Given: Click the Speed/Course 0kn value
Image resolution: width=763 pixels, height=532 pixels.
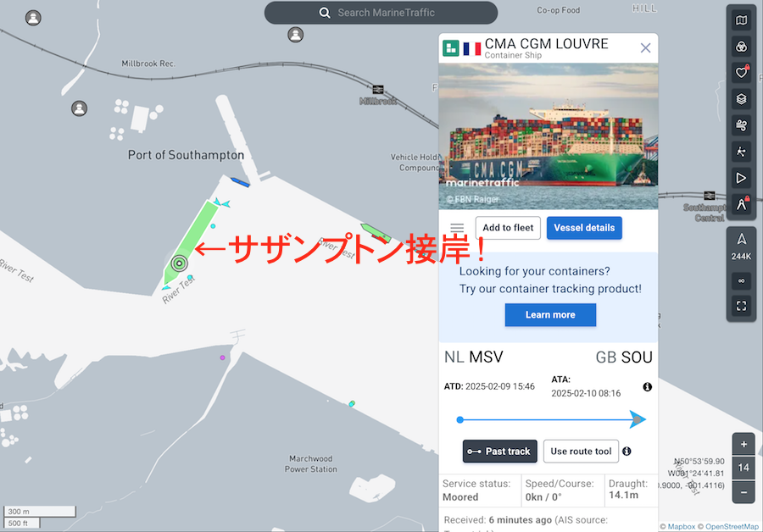Looking at the screenshot, I should 543,497.
